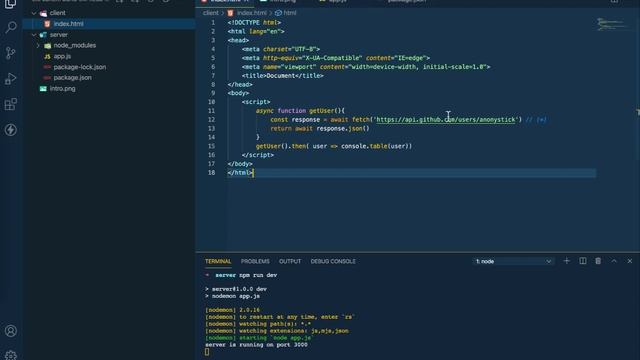Create a new terminal with plus icon
Image resolution: width=640 pixels, height=360 pixels.
tap(567, 261)
